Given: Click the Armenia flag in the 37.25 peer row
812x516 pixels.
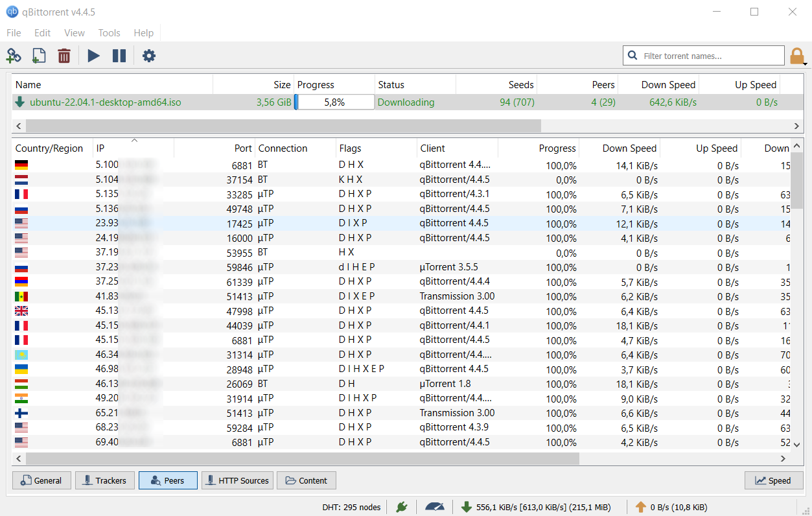Looking at the screenshot, I should [21, 281].
